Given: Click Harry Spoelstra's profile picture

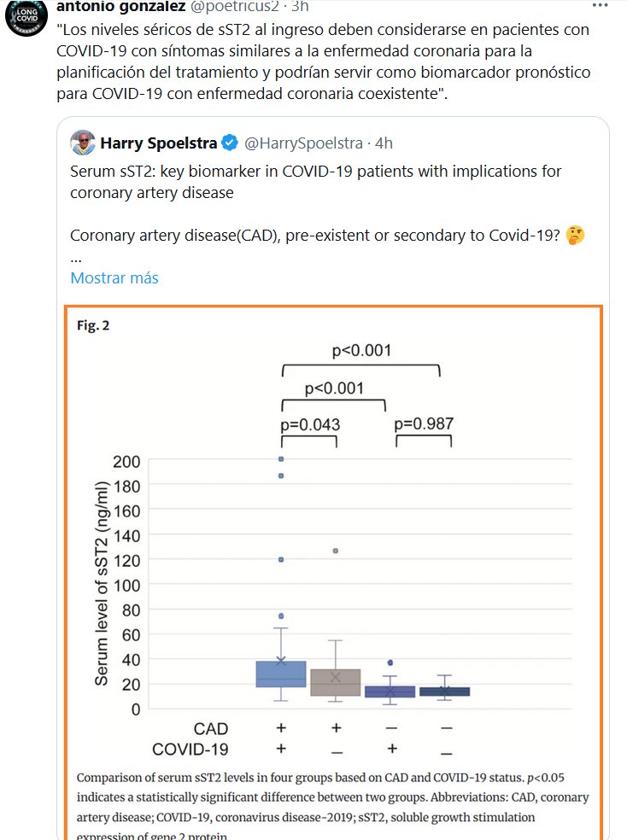Looking at the screenshot, I should (82, 142).
